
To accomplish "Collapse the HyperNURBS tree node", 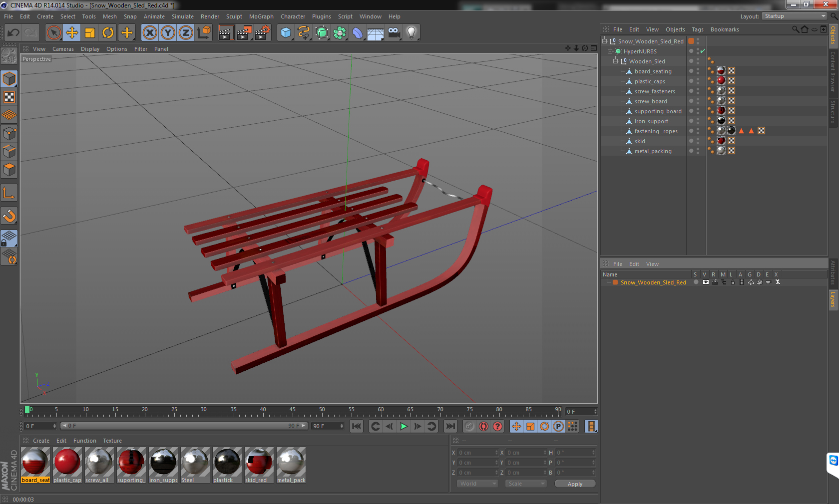I will tap(610, 51).
